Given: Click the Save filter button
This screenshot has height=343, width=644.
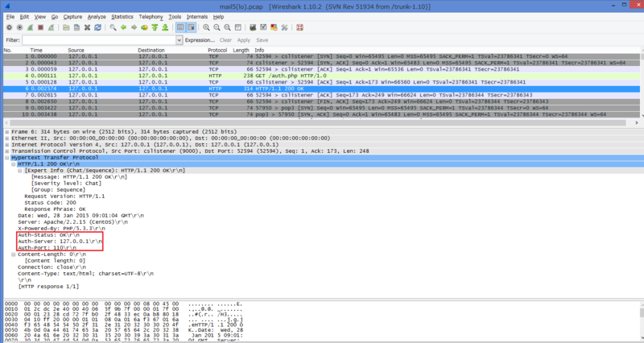Looking at the screenshot, I should click(x=262, y=40).
